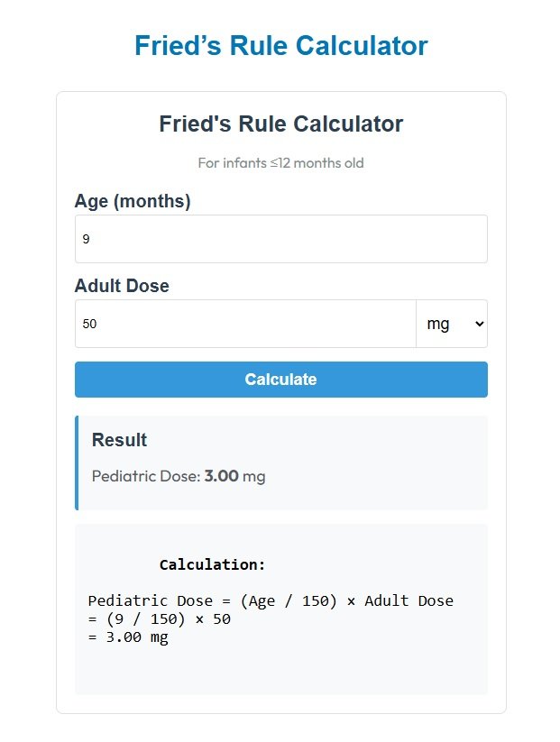Click the card heading Fried's Rule Calculator
This screenshot has width=560, height=742.
click(x=280, y=124)
